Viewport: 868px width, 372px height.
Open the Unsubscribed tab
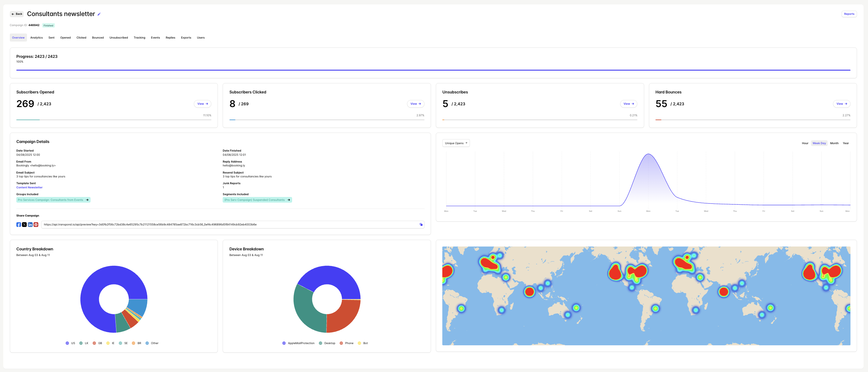pyautogui.click(x=119, y=38)
